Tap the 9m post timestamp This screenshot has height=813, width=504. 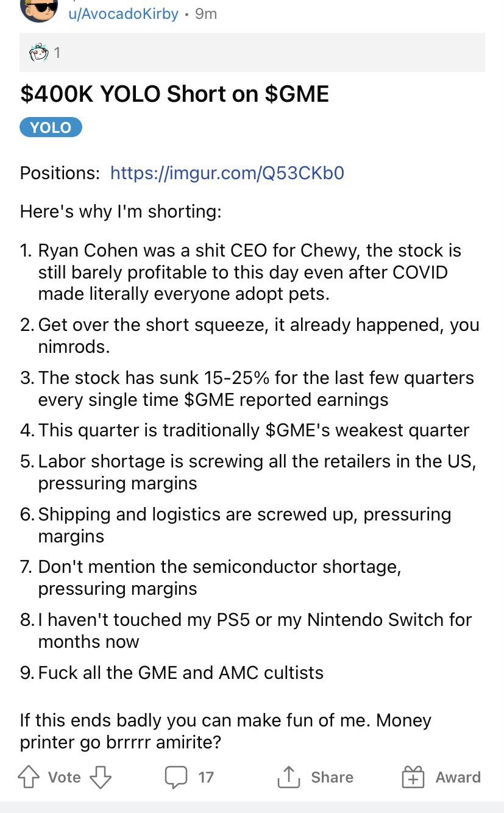click(x=206, y=13)
